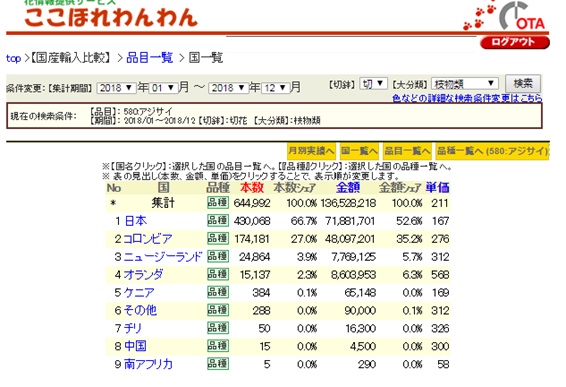Click the 品種 icon in the オランダ row
566x387 pixels.
(x=218, y=274)
